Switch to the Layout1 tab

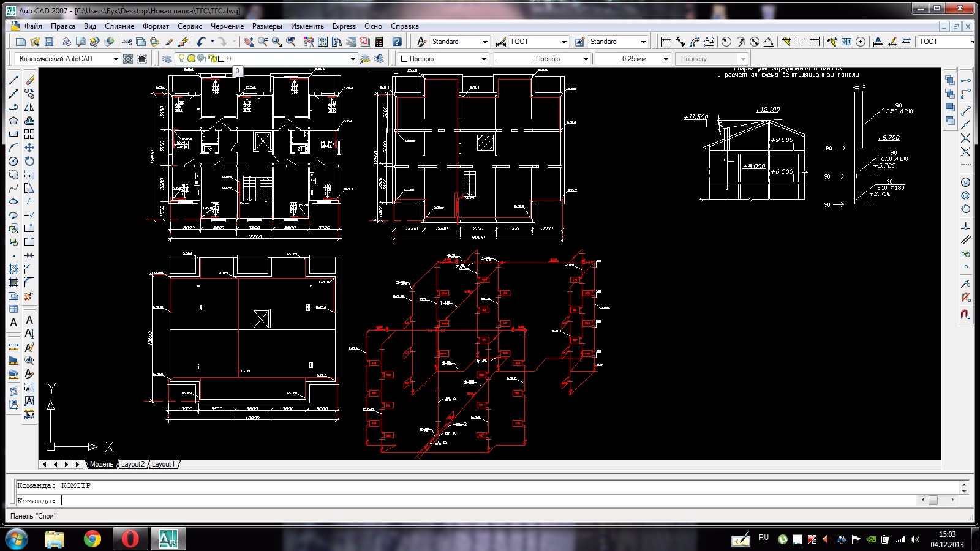[x=163, y=464]
